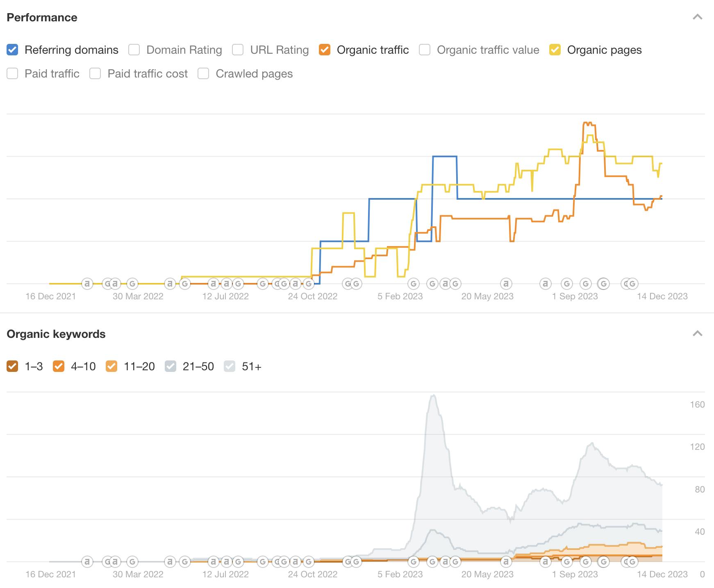Select 'a' marker near 20 May 2023, Performance chart

click(x=506, y=283)
